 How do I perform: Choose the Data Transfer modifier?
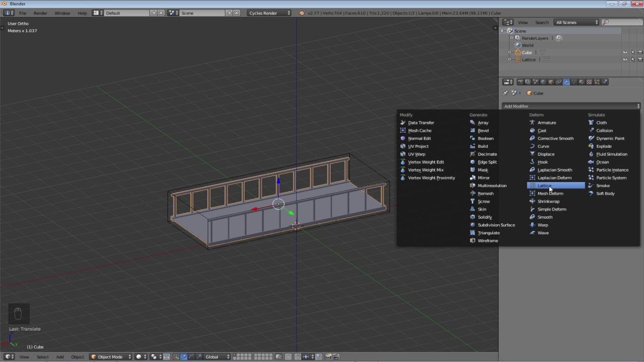421,123
